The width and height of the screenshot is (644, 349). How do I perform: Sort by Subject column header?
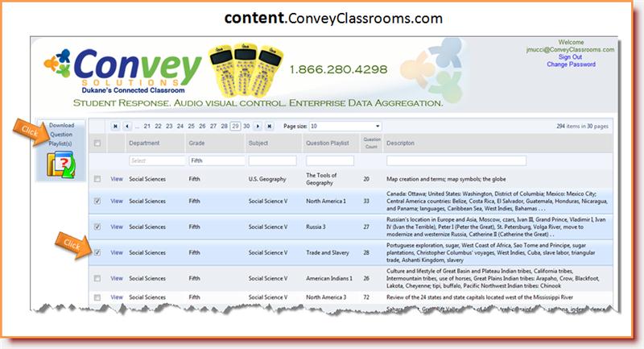pos(258,143)
